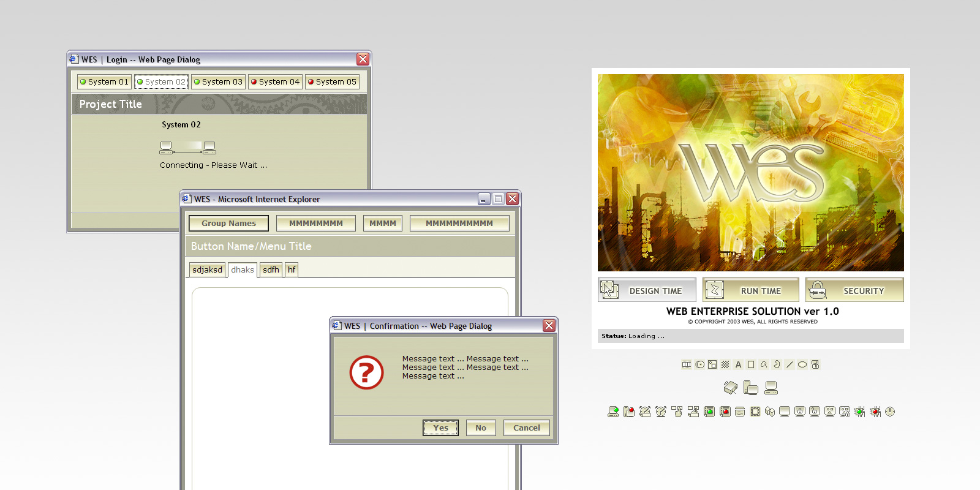The width and height of the screenshot is (980, 490).
Task: Open the Group Names menu group
Action: (228, 224)
